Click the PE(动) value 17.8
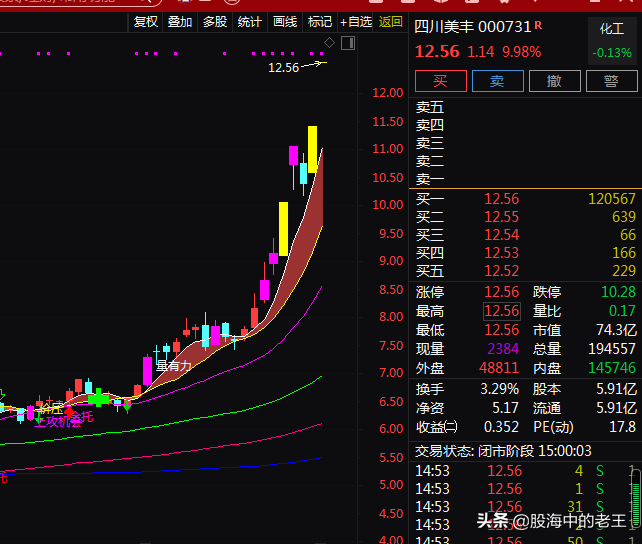This screenshot has width=642, height=544. point(622,427)
